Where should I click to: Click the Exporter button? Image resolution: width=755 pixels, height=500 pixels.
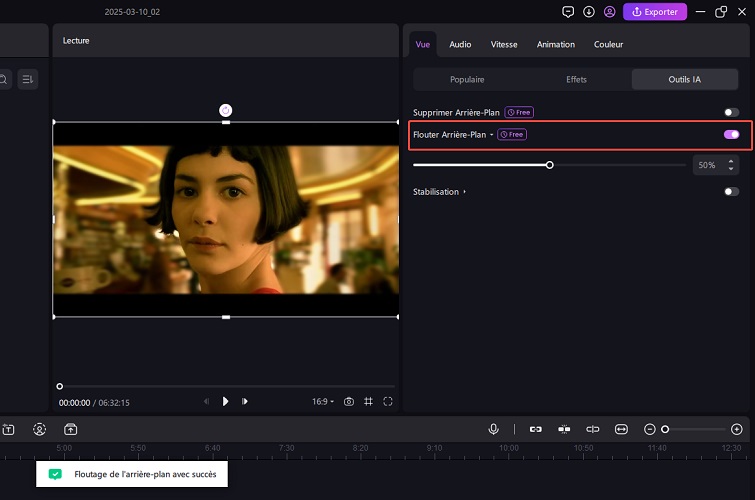coord(655,12)
